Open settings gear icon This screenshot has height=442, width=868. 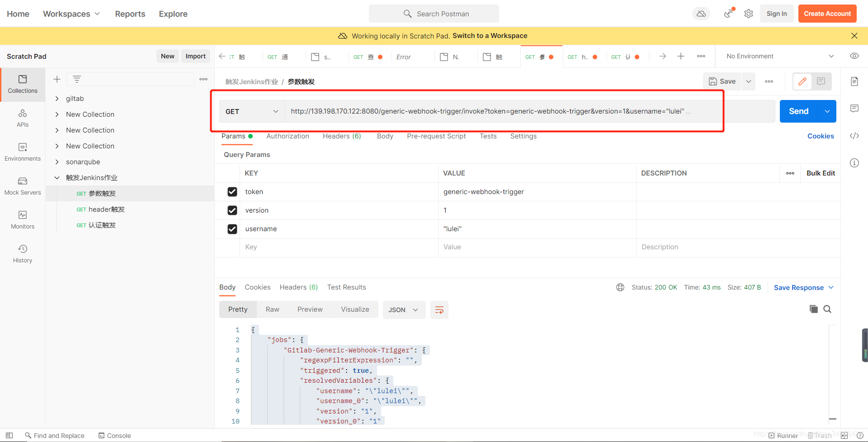(749, 14)
